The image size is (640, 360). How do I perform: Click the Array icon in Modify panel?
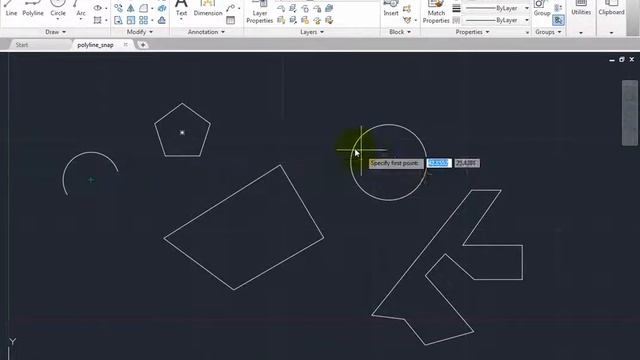click(x=143, y=20)
